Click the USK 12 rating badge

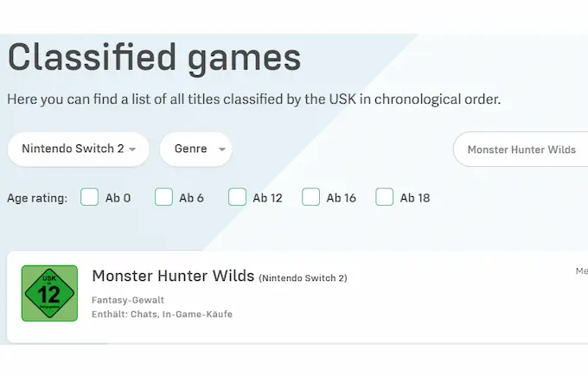tap(49, 293)
